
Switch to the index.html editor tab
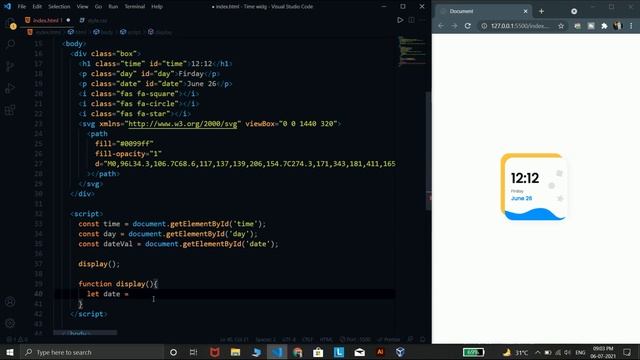tap(48, 20)
